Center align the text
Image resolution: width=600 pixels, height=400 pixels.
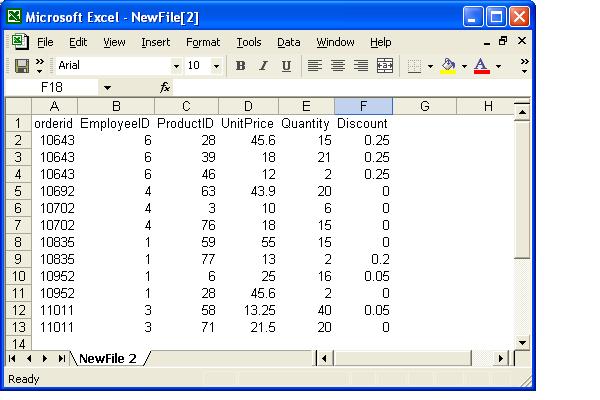coord(338,66)
